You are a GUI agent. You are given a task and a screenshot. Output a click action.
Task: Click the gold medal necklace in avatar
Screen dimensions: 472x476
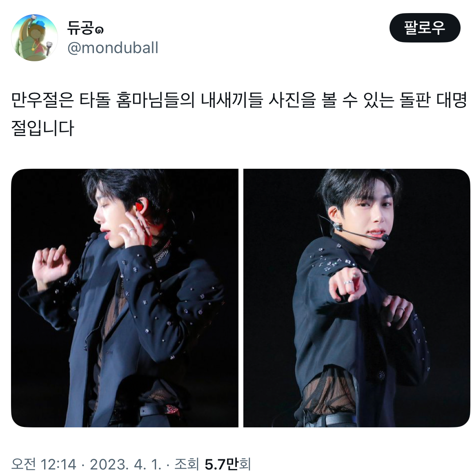pyautogui.click(x=33, y=48)
